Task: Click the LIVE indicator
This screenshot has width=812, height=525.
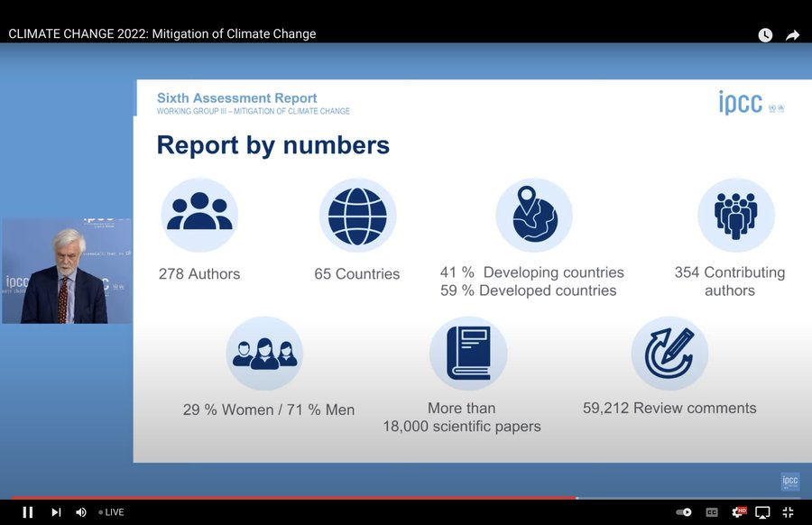Action: pos(111,512)
